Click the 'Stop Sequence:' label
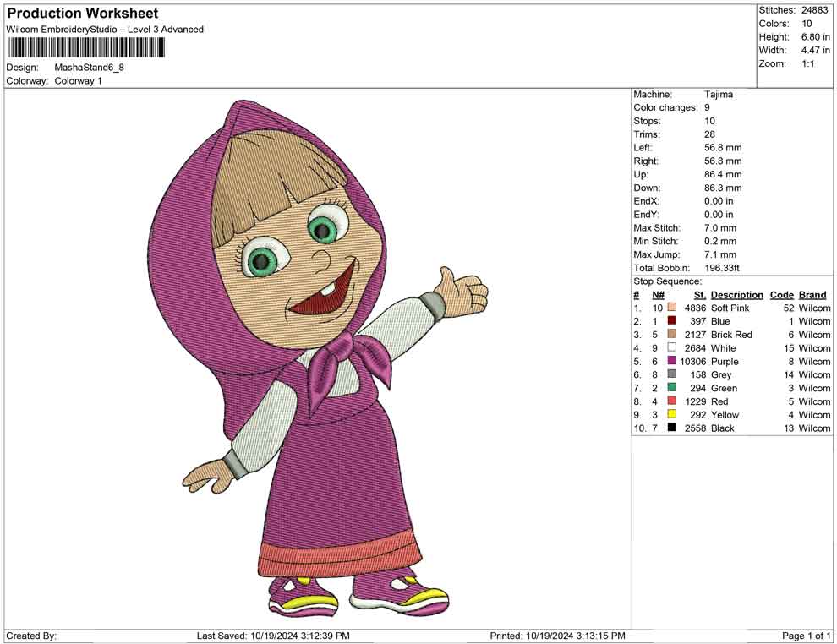The height and width of the screenshot is (644, 837). point(668,281)
